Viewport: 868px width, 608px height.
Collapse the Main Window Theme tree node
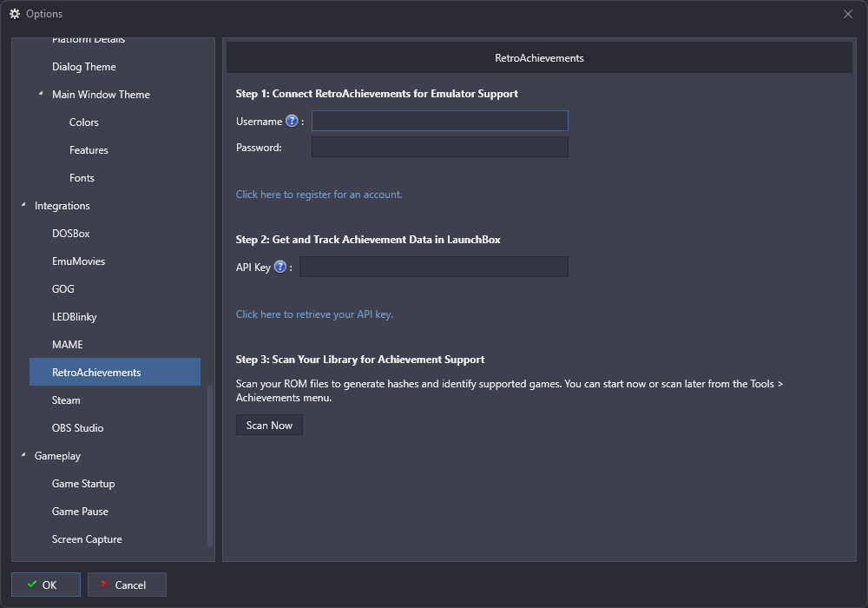[41, 94]
